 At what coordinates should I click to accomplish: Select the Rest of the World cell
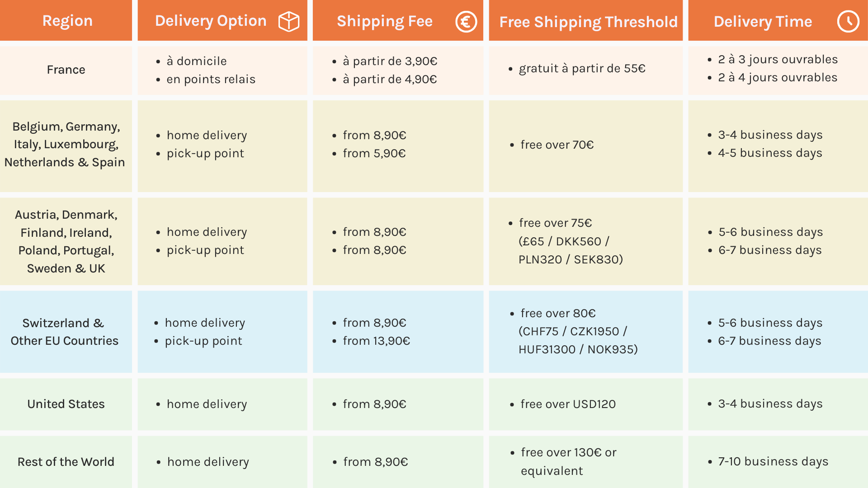point(66,462)
